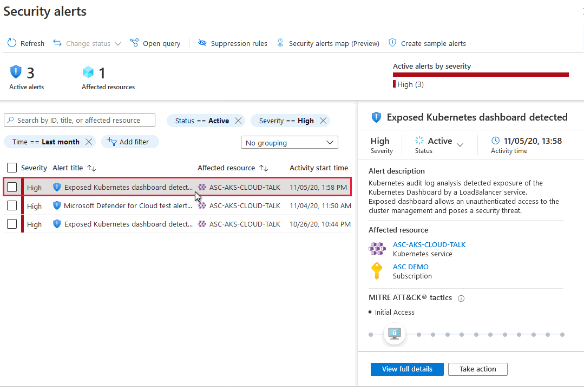
Task: Remove the Severity == High filter
Action: click(x=323, y=121)
